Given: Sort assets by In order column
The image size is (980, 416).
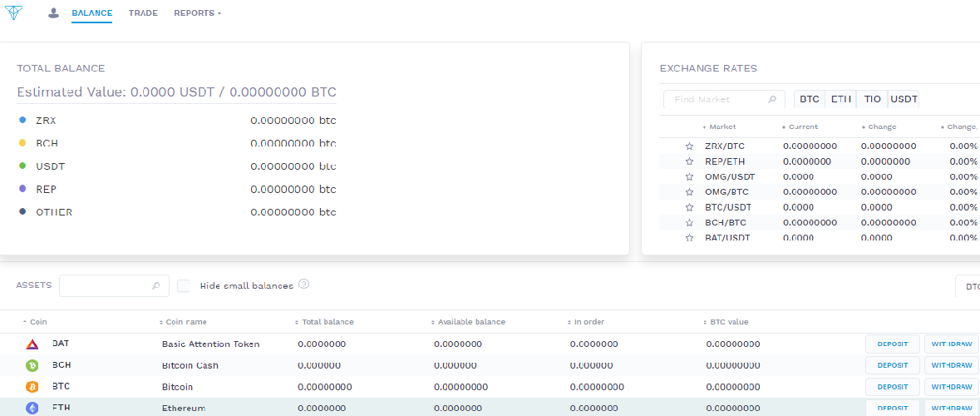Looking at the screenshot, I should coord(586,322).
